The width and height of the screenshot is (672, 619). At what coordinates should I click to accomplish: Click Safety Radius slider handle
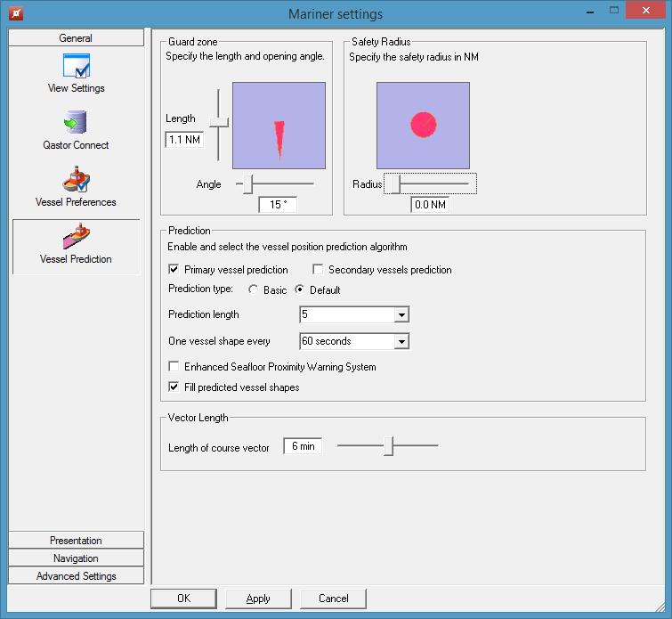[395, 184]
